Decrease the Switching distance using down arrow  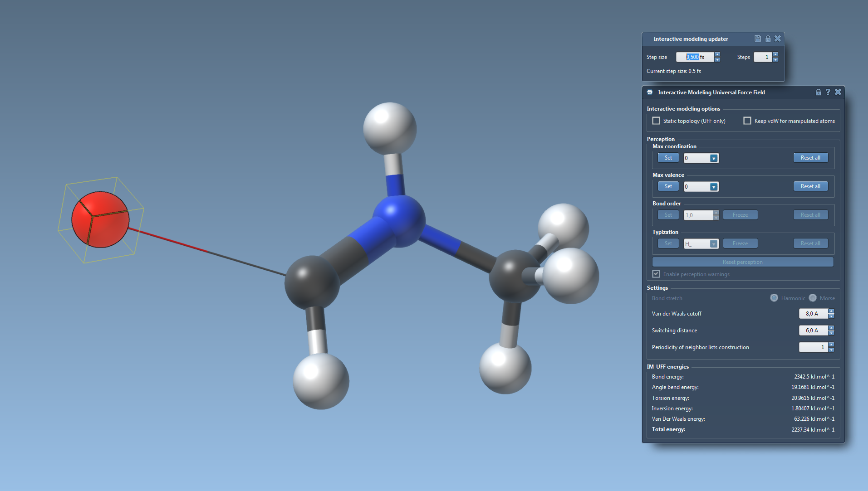(x=831, y=333)
